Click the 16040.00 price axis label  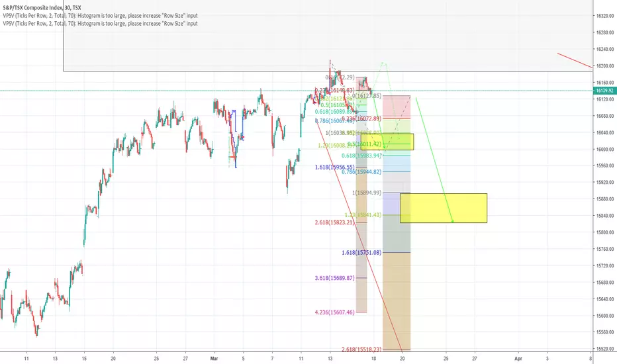tap(605, 132)
